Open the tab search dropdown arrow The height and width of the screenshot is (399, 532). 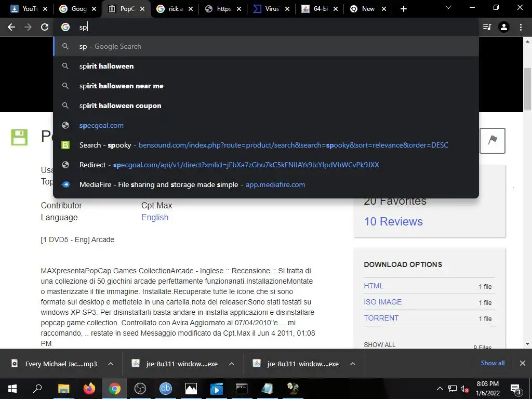pyautogui.click(x=448, y=7)
